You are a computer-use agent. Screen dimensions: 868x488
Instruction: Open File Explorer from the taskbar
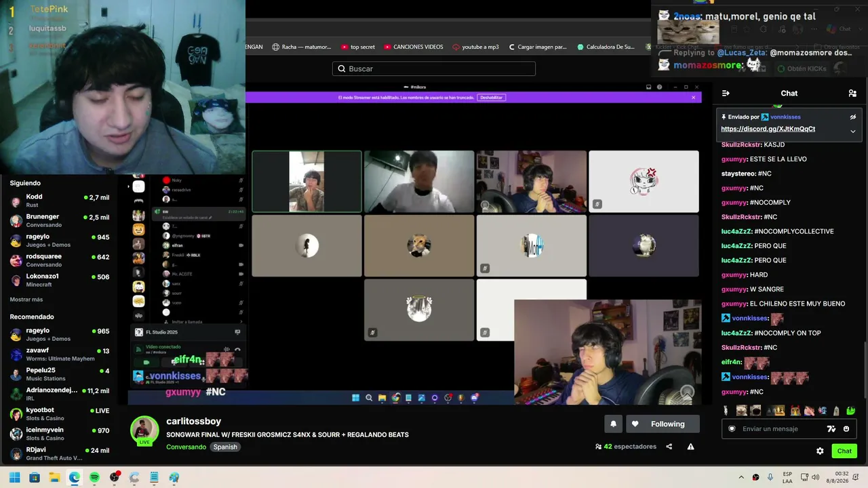pos(54,478)
